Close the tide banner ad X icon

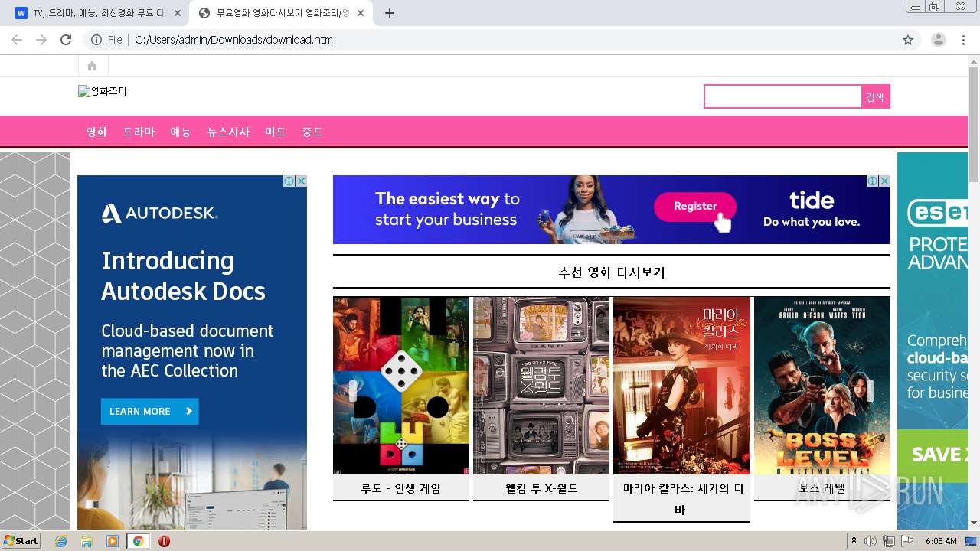click(x=885, y=181)
